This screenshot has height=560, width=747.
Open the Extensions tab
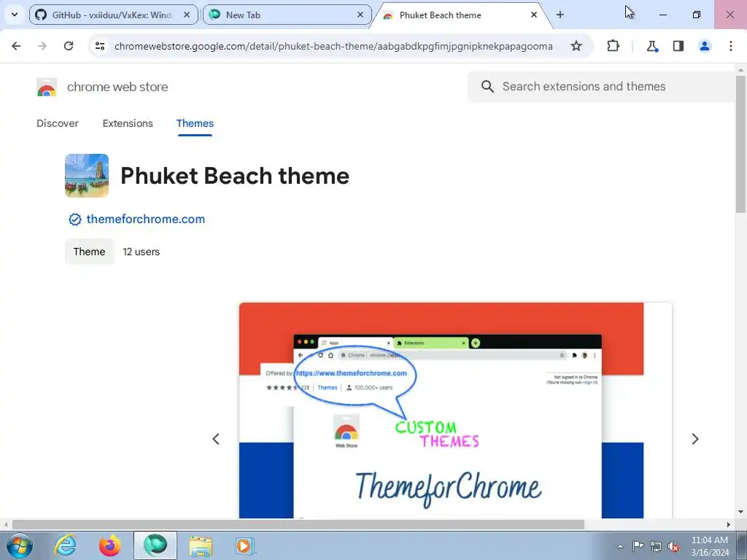(x=128, y=123)
